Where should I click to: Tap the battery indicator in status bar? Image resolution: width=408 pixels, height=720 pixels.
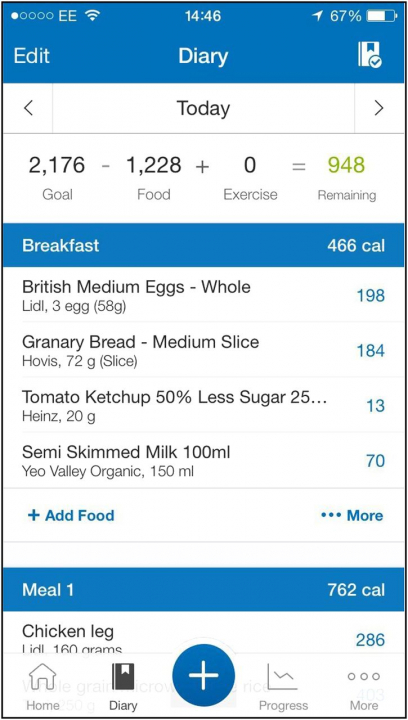382,16
